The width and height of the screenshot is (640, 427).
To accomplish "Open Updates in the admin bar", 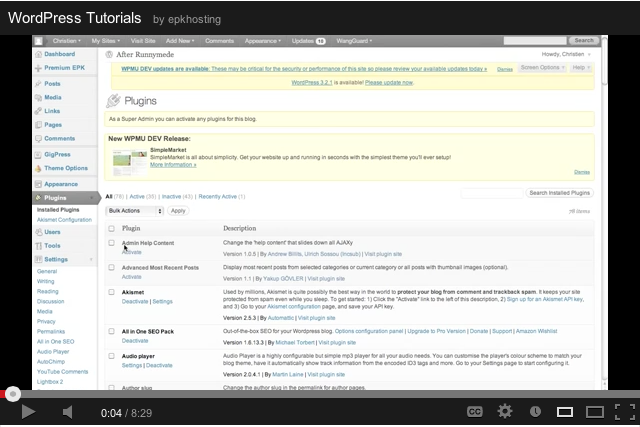I will point(308,41).
